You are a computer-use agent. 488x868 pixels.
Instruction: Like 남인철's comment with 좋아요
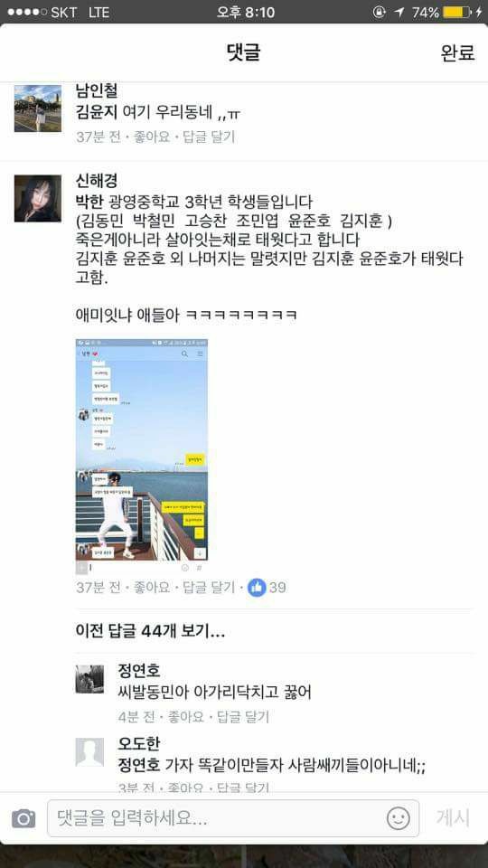tap(152, 137)
